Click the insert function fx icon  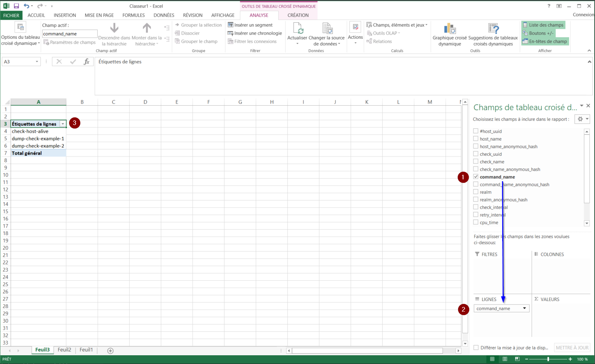click(87, 62)
